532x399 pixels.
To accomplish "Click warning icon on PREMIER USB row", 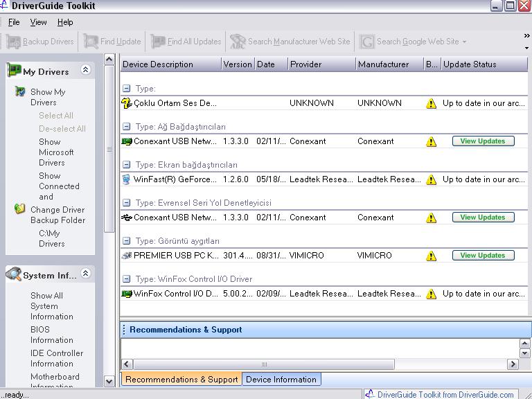I will [432, 256].
